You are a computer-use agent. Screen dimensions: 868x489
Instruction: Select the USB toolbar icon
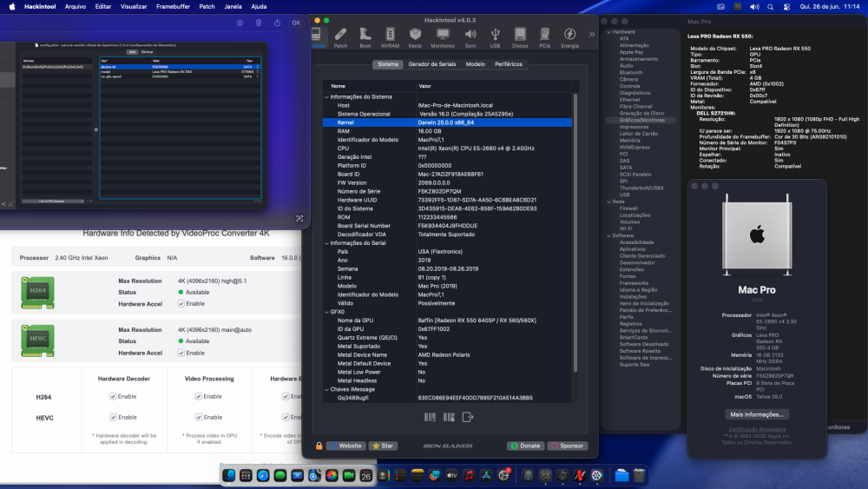click(x=495, y=37)
